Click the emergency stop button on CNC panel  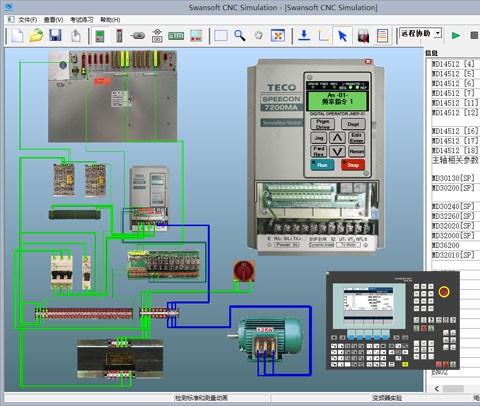point(443,292)
